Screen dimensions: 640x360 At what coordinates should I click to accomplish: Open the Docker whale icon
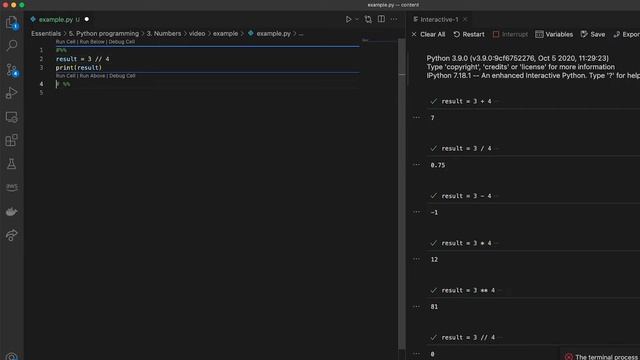(11, 211)
